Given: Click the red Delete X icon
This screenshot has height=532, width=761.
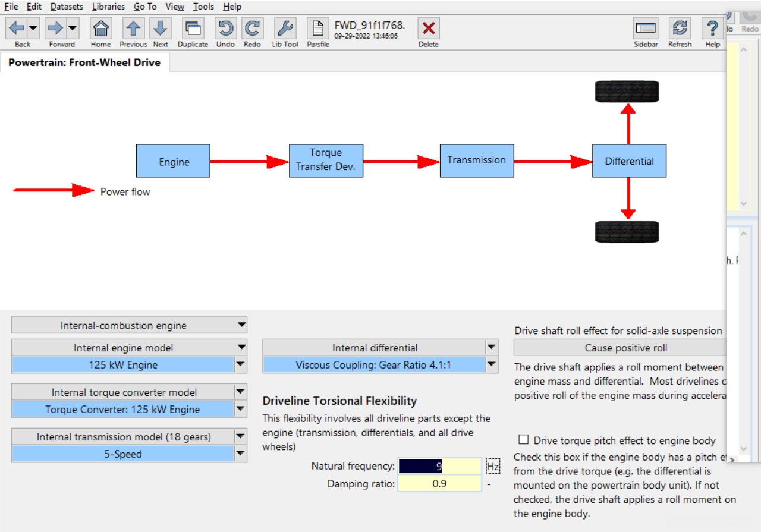Looking at the screenshot, I should point(428,28).
